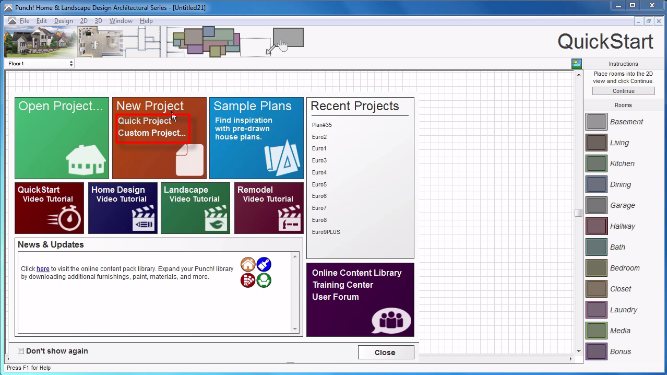This screenshot has height=375, width=667.
Task: Open the Edit menu
Action: pyautogui.click(x=41, y=20)
